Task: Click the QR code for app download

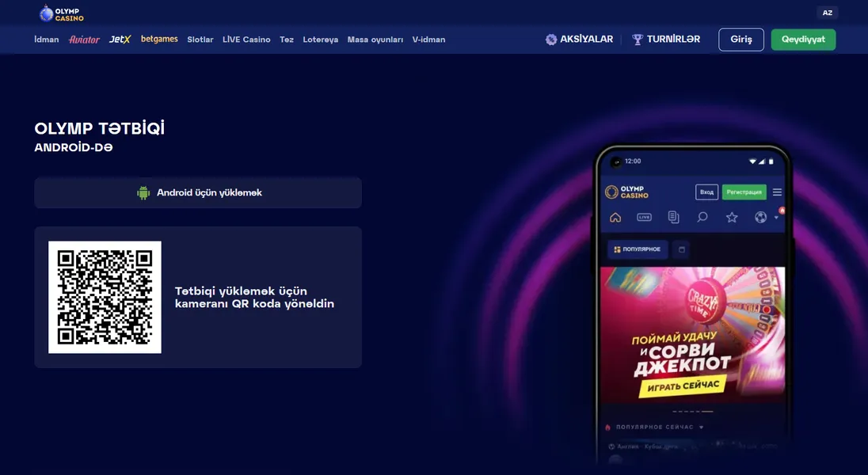Action: coord(105,297)
